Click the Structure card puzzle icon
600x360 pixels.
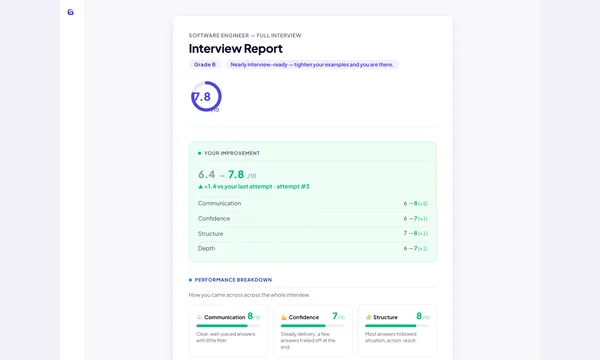(x=368, y=317)
